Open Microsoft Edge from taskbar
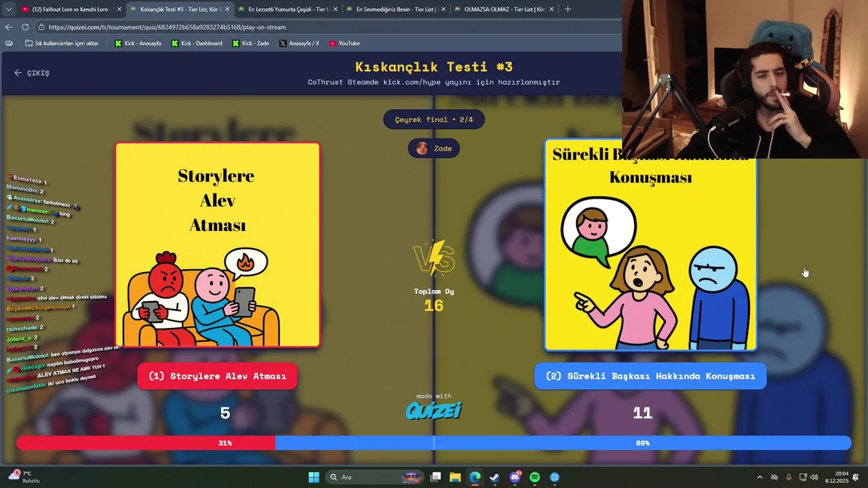This screenshot has height=488, width=868. click(x=475, y=477)
